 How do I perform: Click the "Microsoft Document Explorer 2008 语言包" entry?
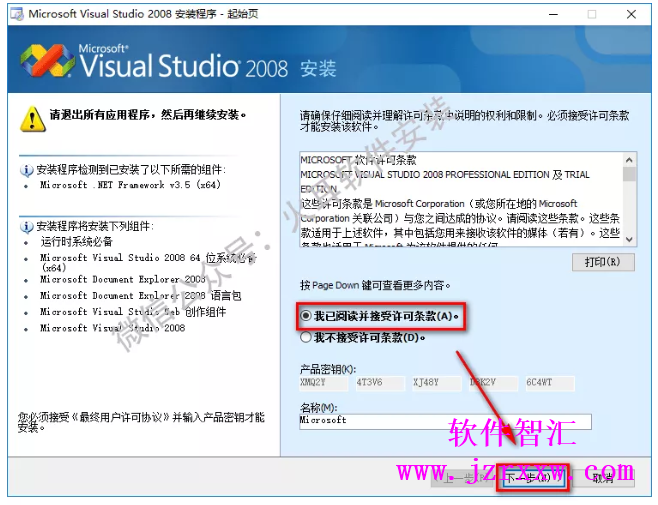click(141, 296)
